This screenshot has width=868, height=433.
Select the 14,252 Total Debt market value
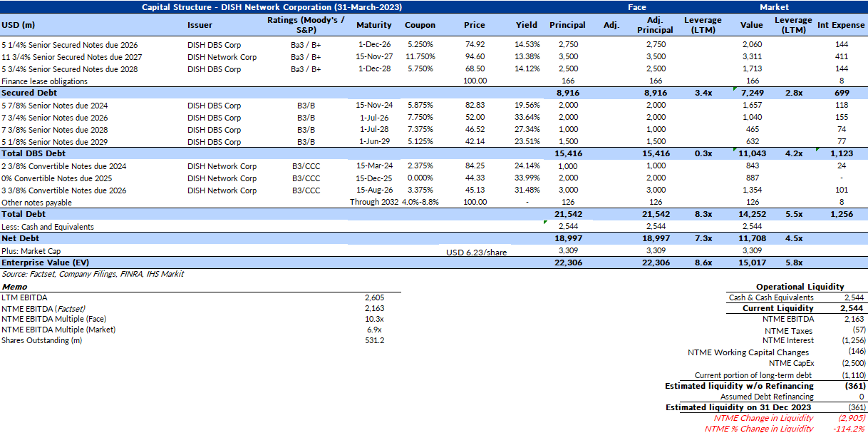(x=751, y=214)
